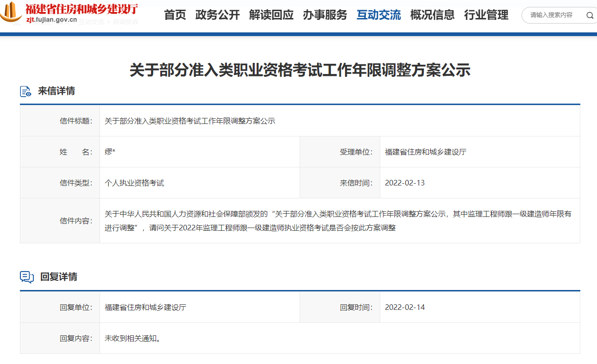The height and width of the screenshot is (364, 597).
Task: Open 办事服务 in the nav bar
Action: pos(325,15)
